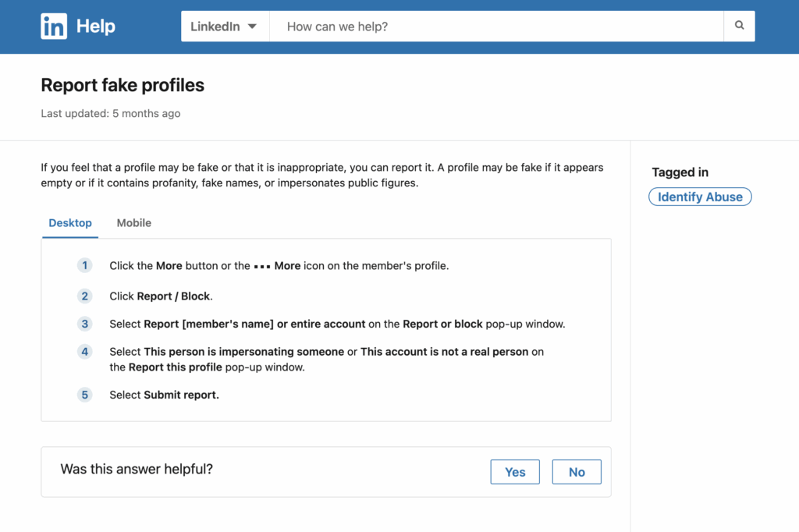799x532 pixels.
Task: Open the LinkedIn product dropdown
Action: (225, 26)
